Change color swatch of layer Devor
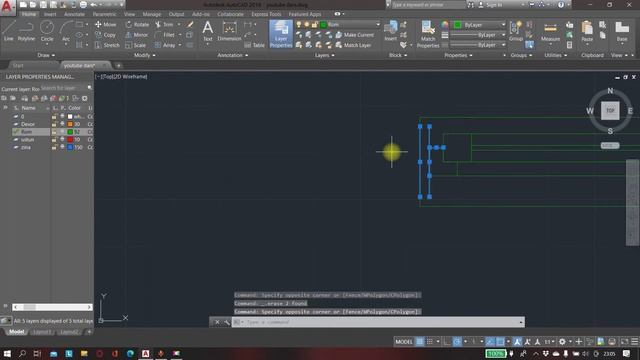640x360 pixels. coord(70,124)
